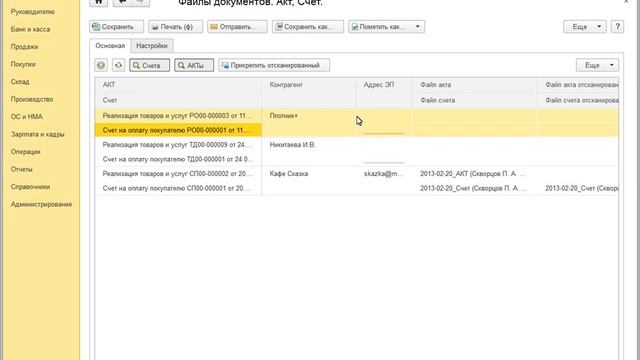Image resolution: width=640 pixels, height=360 pixels.
Task: Open Банк и касса section
Action: click(x=30, y=29)
